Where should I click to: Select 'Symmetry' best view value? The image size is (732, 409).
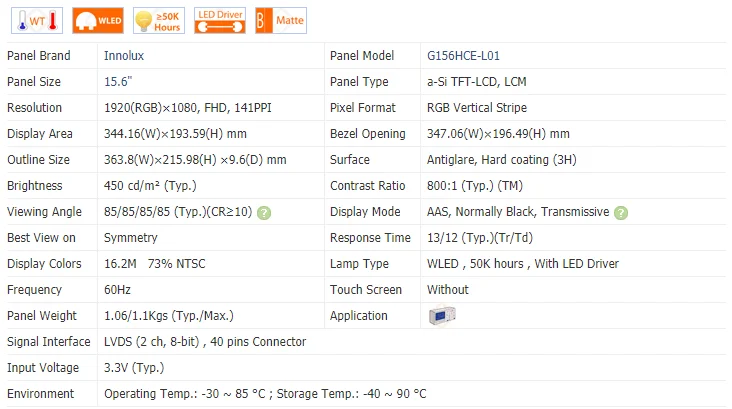pos(131,238)
